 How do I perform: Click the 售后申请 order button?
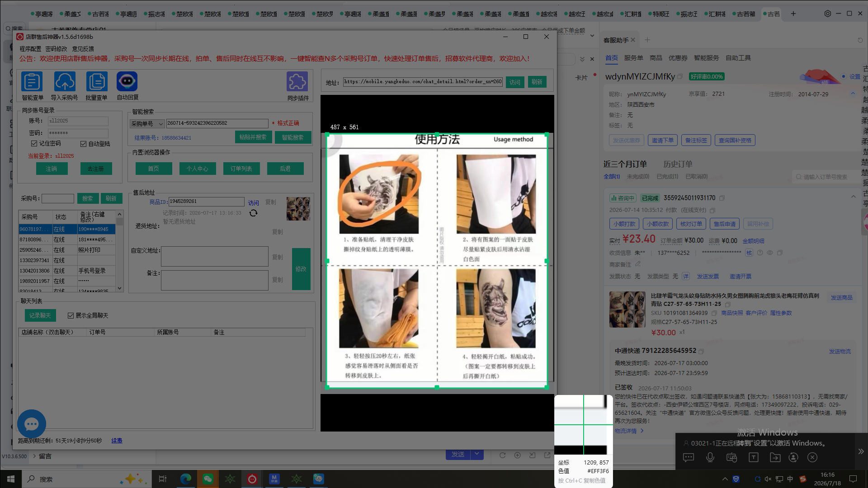point(724,224)
